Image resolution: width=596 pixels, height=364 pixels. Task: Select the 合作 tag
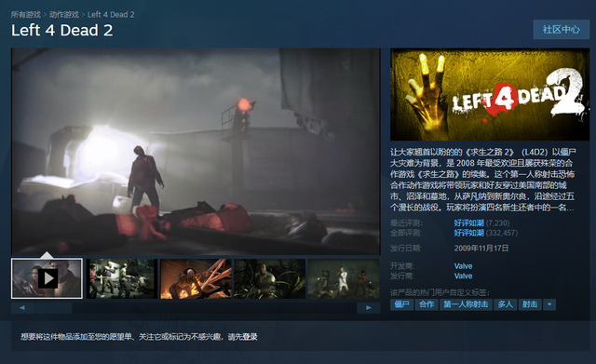pos(427,304)
